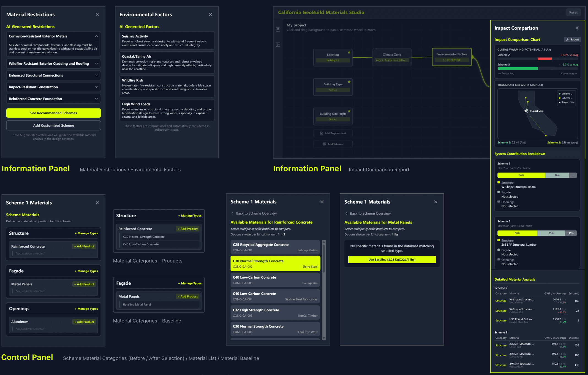Screen dimensions: 588x375
Task: Click the back arrow beside Back to Scheme Overview for Reinforced Concrete
Action: click(232, 213)
